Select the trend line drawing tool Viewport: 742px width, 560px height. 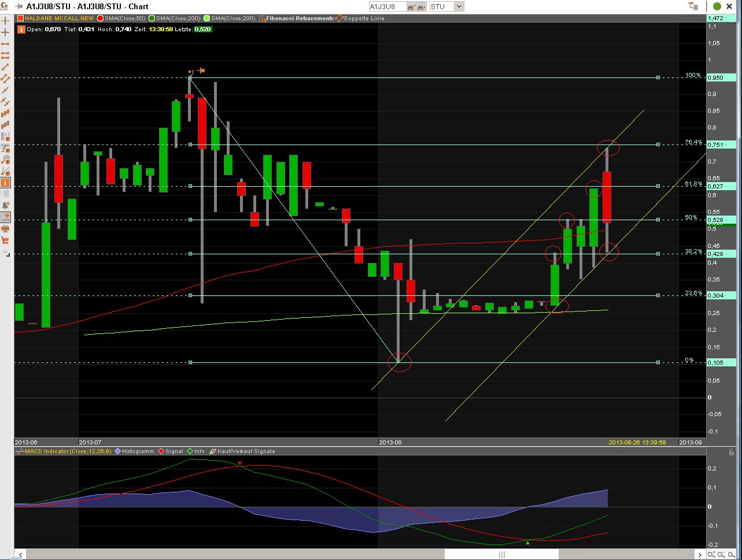6,67
